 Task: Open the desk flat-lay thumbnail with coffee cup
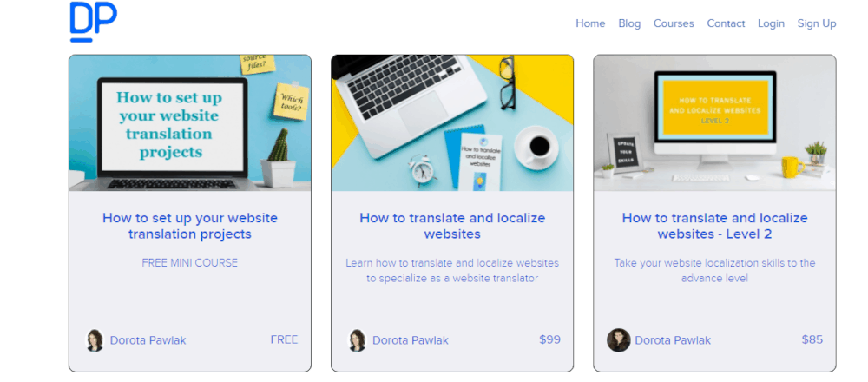(452, 123)
